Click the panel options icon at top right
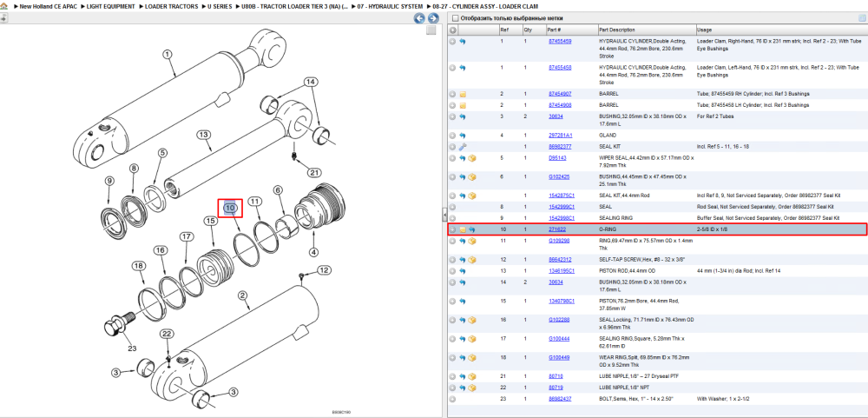Screen dimensions: 868x418 861,18
